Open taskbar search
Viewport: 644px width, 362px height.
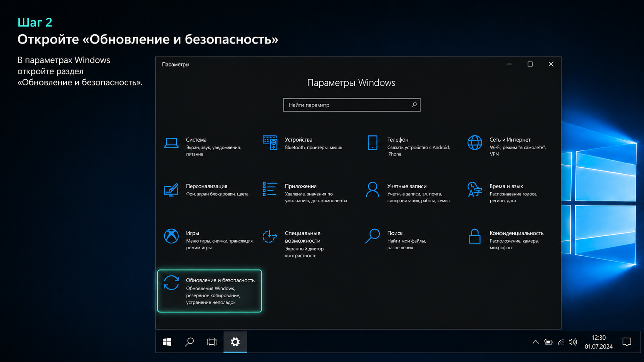[x=189, y=342]
